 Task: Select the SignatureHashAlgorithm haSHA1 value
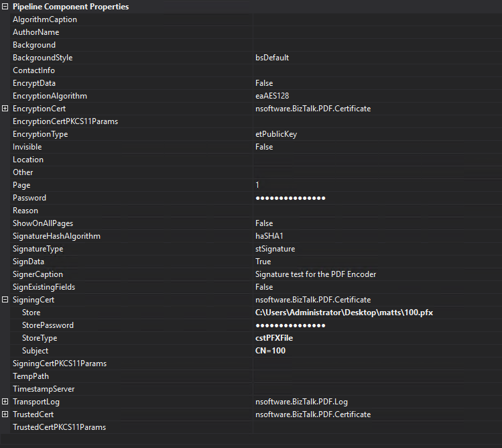tap(269, 236)
